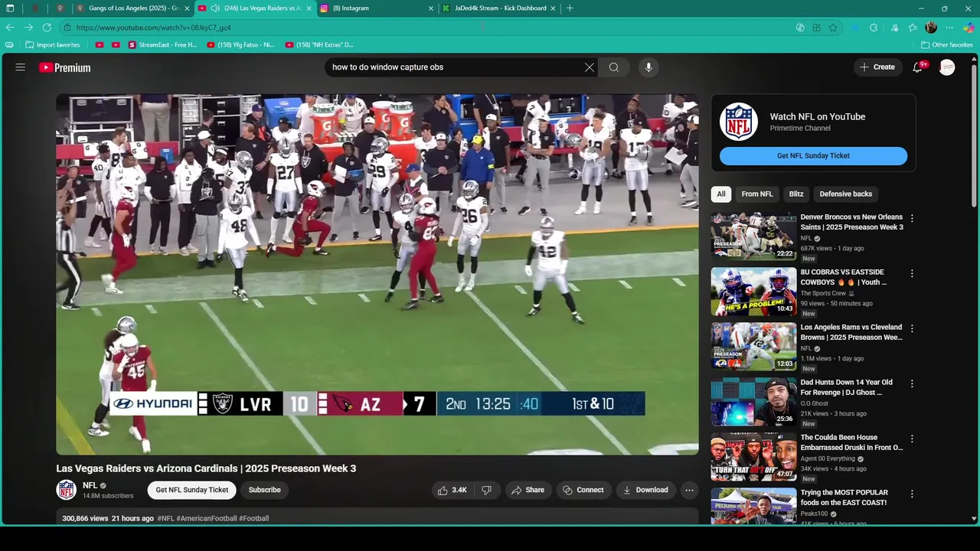Open the tab actions menu icon
This screenshot has height=551, width=980.
pos(10,8)
